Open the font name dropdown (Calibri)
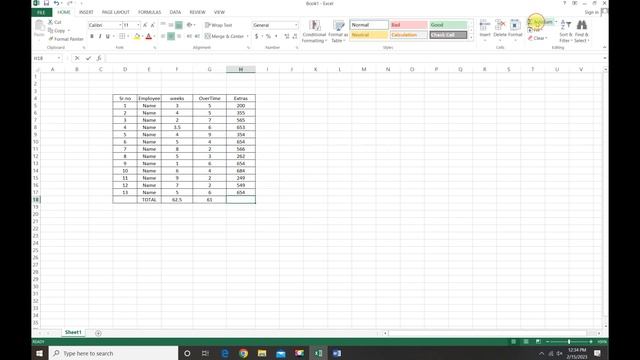Screen dimensions: 640x360 [x=120, y=25]
